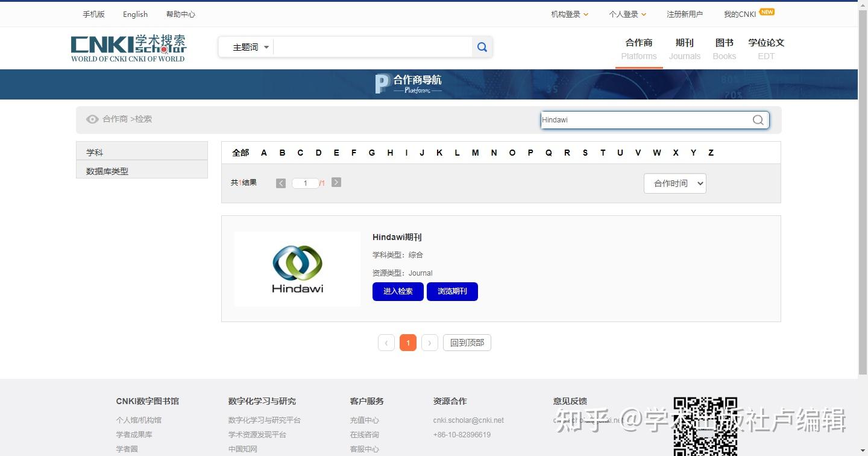The height and width of the screenshot is (456, 868).
Task: Open the 帮助中心 link
Action: pos(181,14)
